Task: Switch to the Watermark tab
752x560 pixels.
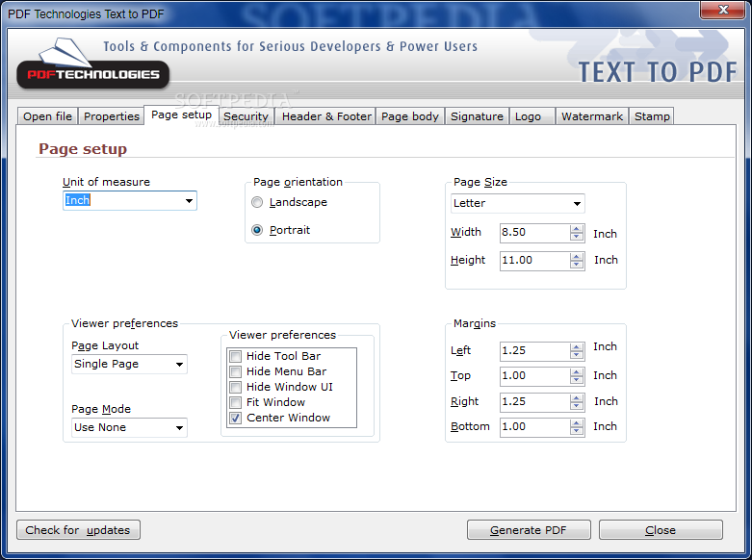Action: 592,116
